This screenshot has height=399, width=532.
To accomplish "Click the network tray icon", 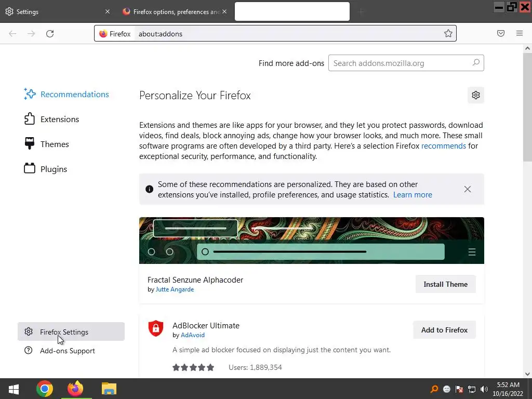I will [472, 389].
